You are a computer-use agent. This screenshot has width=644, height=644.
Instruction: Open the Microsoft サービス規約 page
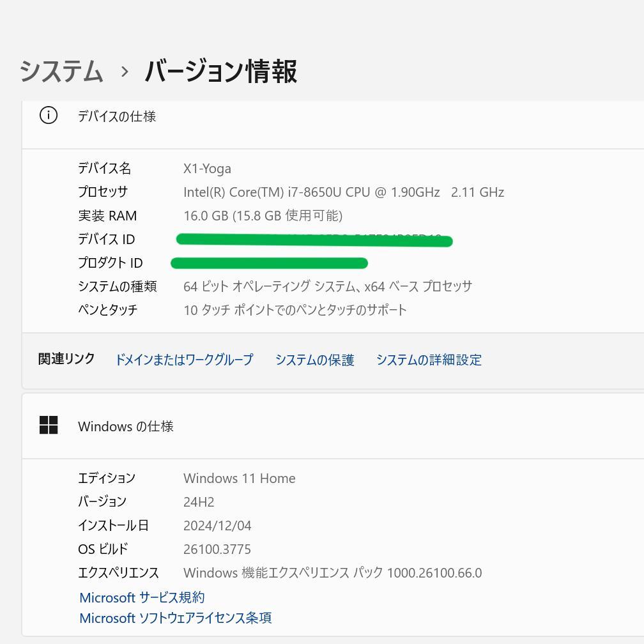(x=141, y=597)
